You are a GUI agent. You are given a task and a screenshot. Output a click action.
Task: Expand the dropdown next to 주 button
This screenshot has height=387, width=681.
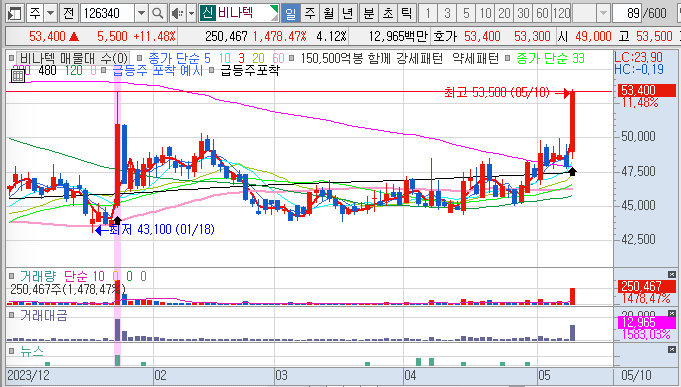[x=51, y=13]
